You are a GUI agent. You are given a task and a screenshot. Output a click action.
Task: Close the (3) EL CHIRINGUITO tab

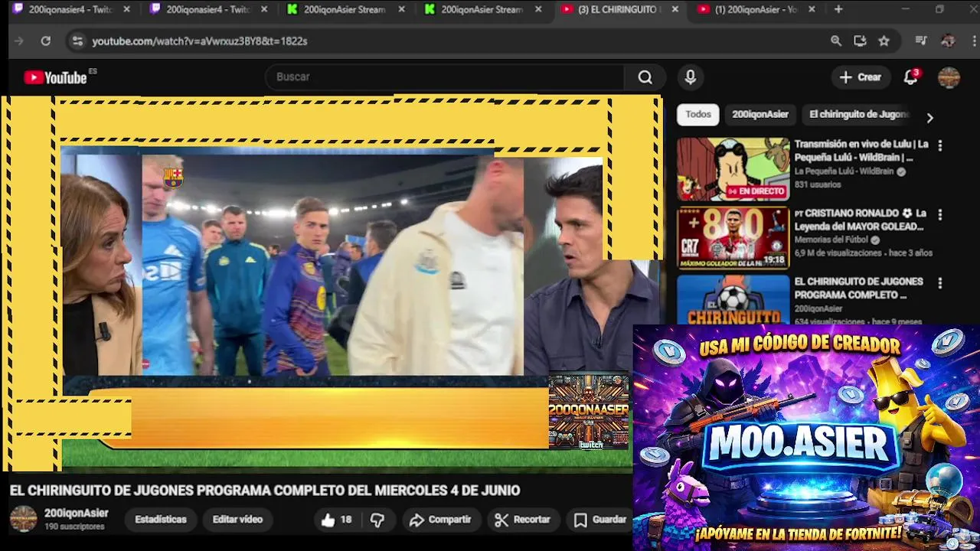click(x=675, y=9)
